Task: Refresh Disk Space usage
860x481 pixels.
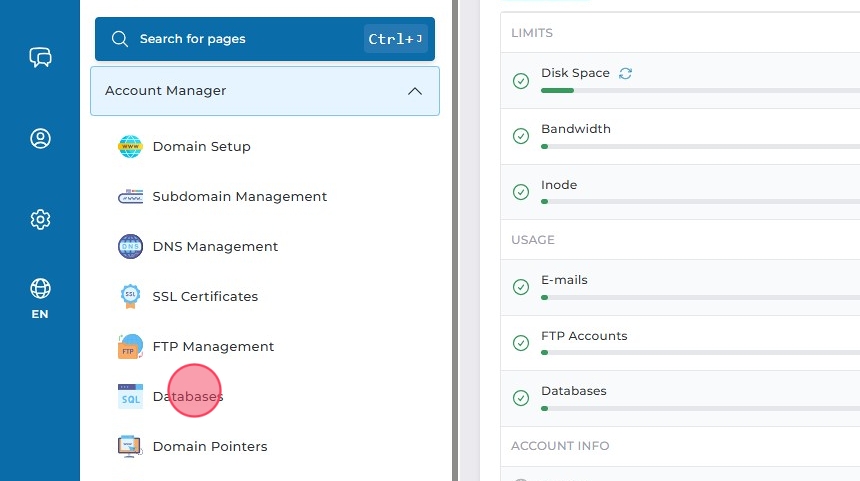Action: coord(626,73)
